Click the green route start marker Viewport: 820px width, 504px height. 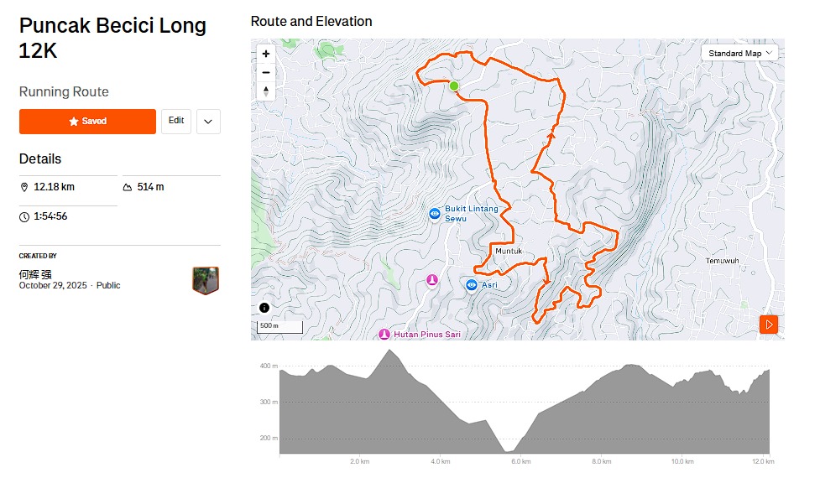454,86
